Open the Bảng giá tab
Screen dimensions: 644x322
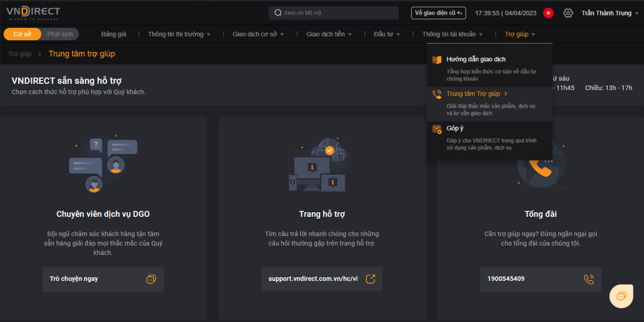pos(114,34)
